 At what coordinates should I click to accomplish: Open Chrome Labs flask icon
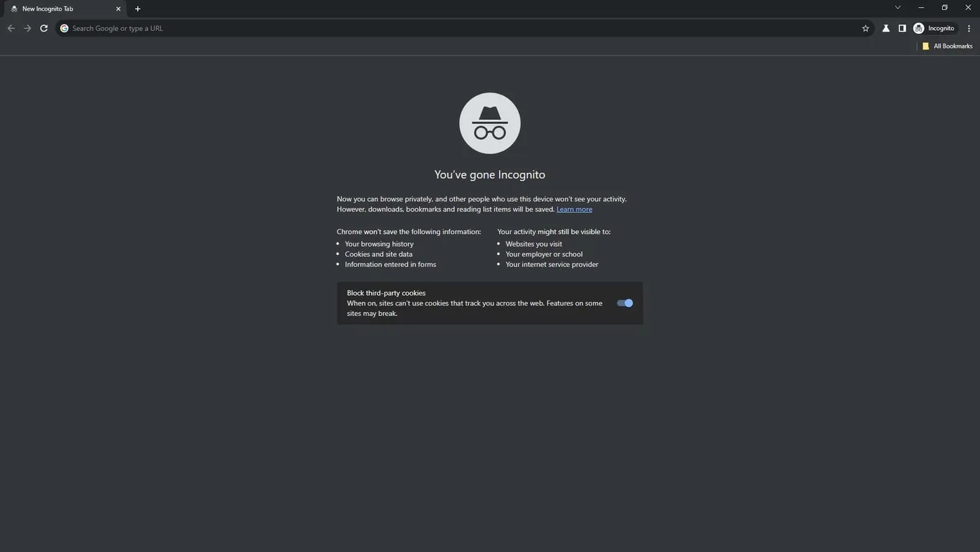(885, 28)
